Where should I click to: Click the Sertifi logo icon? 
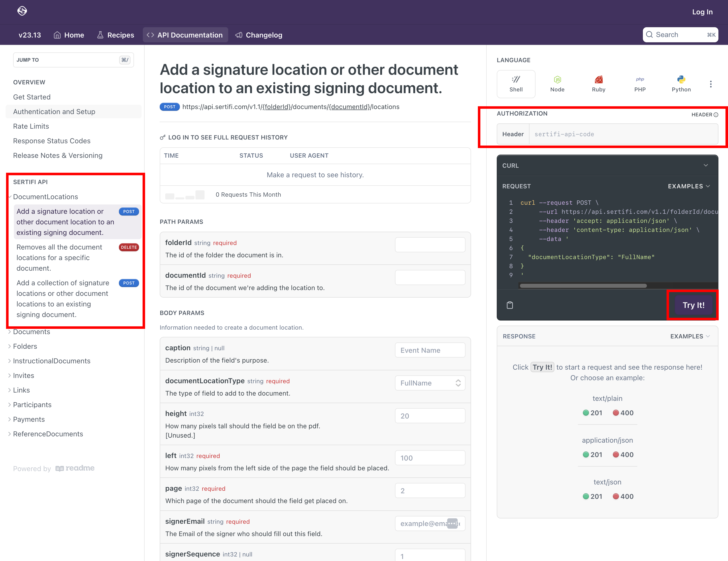point(22,11)
